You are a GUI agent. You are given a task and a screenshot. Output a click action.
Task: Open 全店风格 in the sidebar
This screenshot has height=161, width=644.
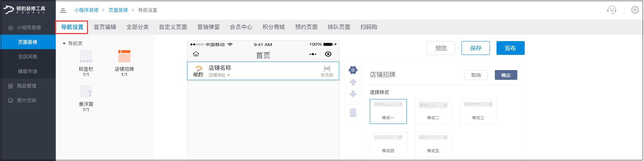28,57
